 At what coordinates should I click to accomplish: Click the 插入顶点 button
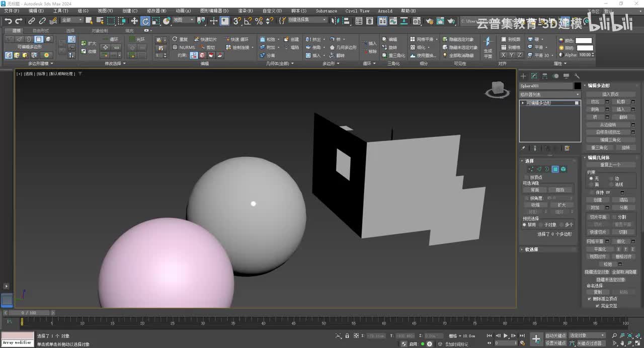point(610,94)
